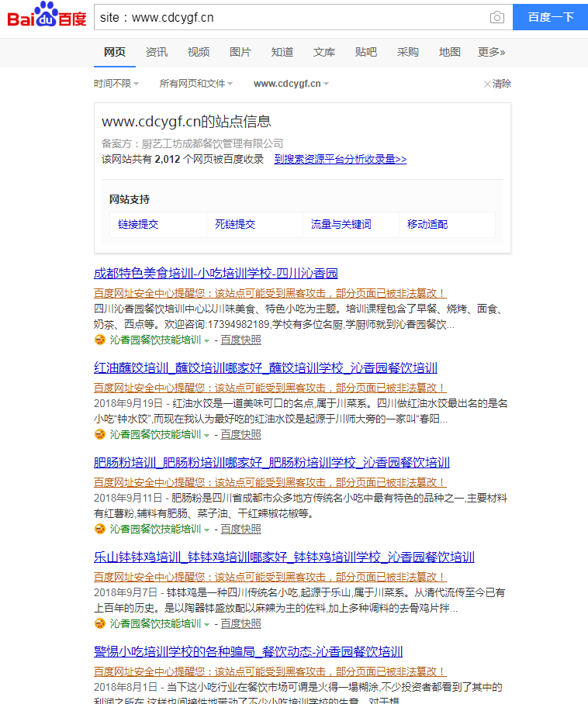Click 沁香园餐饮技能培训 source under 红油蘸饺培训
Viewport: 588px width, 704px height.
(x=155, y=435)
